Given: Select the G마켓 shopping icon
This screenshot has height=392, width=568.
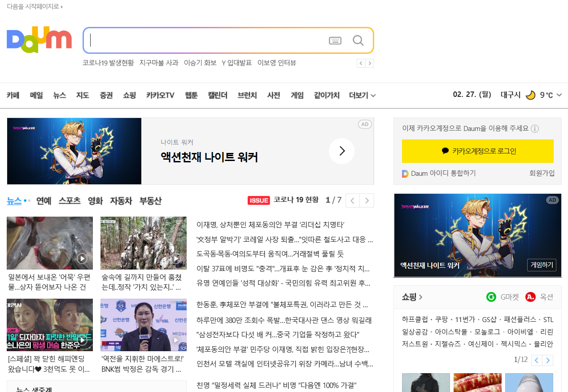Looking at the screenshot, I should pyautogui.click(x=491, y=297).
